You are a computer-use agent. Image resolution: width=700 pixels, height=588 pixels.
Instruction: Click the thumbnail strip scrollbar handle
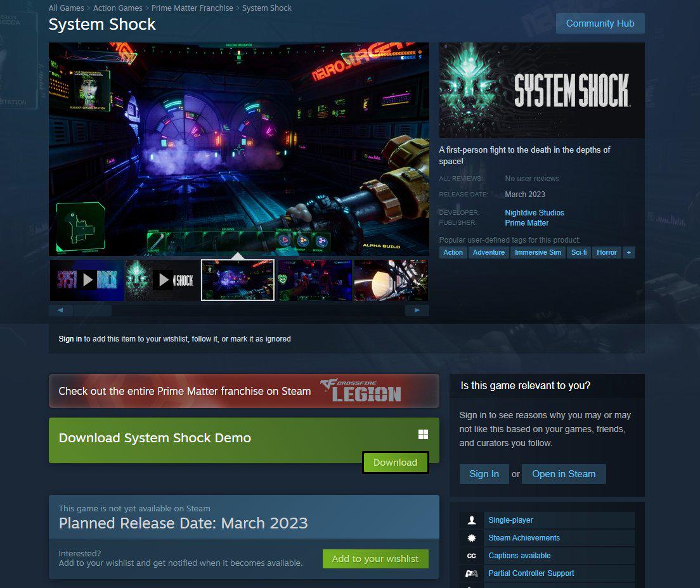point(92,310)
